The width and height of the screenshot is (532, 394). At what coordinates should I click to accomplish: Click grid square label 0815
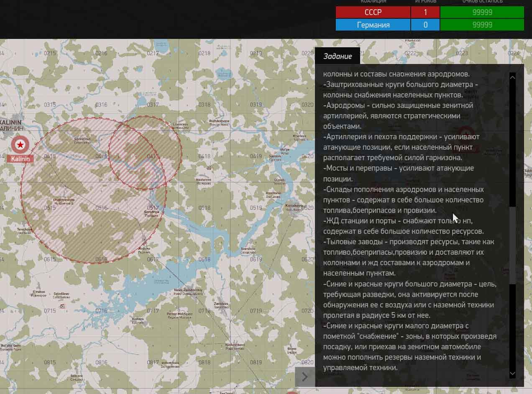(50, 362)
